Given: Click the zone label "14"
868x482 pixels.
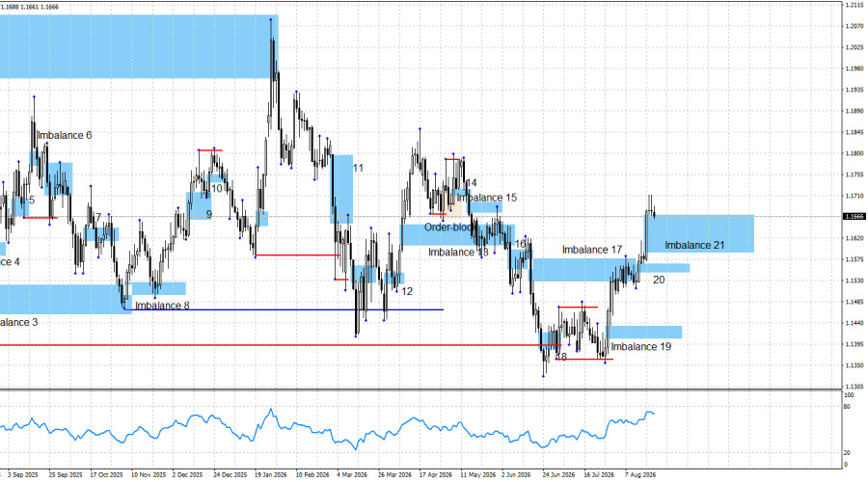Looking at the screenshot, I should (x=471, y=183).
